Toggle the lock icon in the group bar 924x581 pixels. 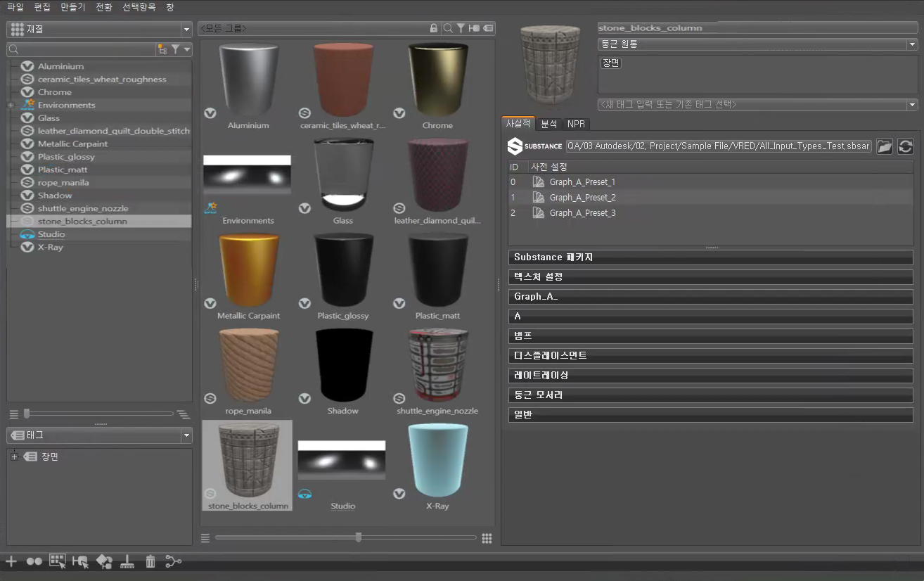434,28
